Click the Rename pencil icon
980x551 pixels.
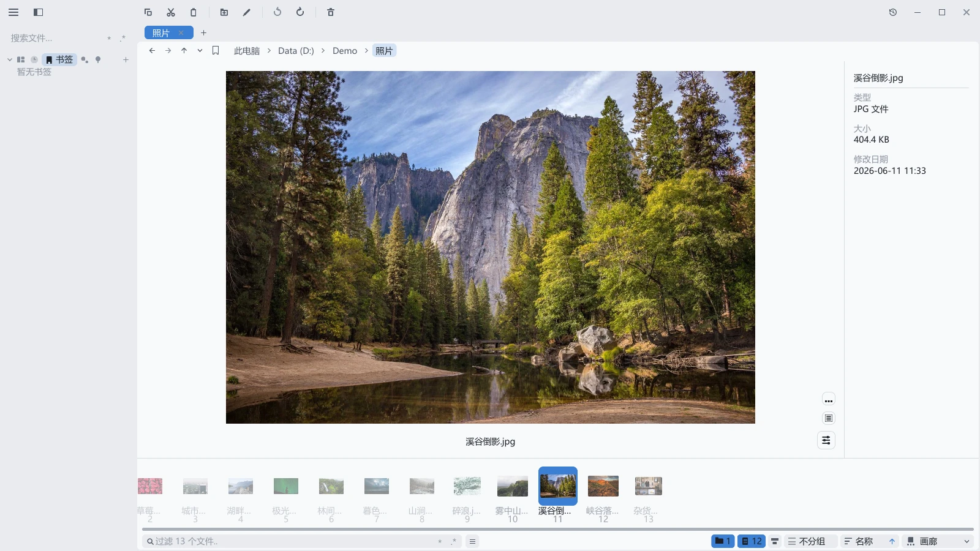click(247, 12)
